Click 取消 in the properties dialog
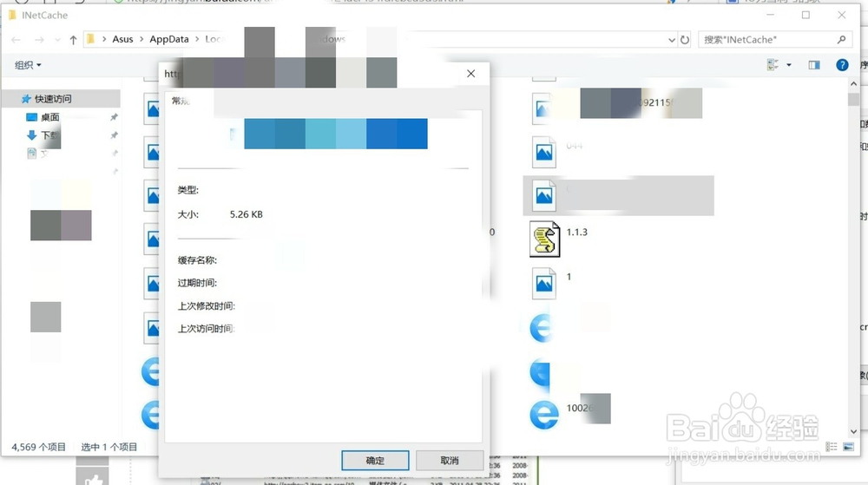This screenshot has height=485, width=868. [450, 460]
